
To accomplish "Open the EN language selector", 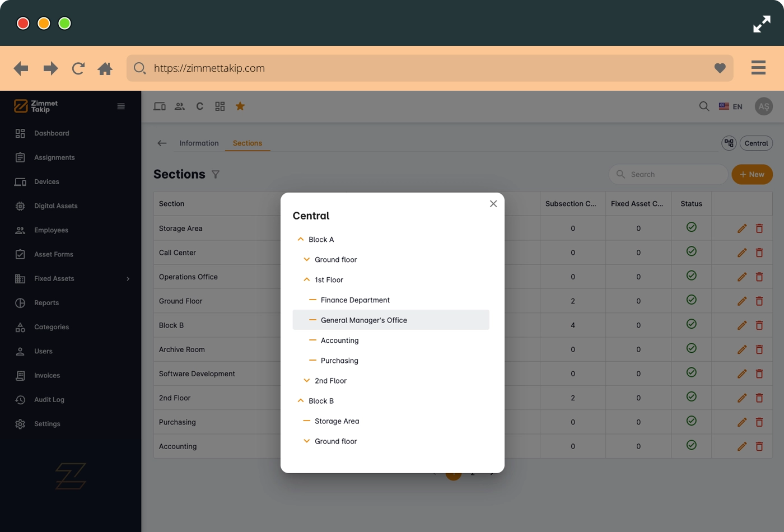I will (x=731, y=106).
